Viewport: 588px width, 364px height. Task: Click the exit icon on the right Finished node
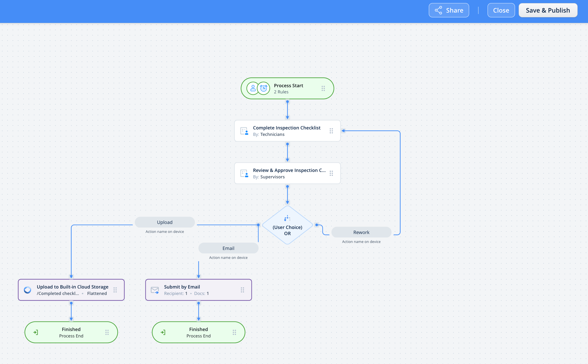163,332
